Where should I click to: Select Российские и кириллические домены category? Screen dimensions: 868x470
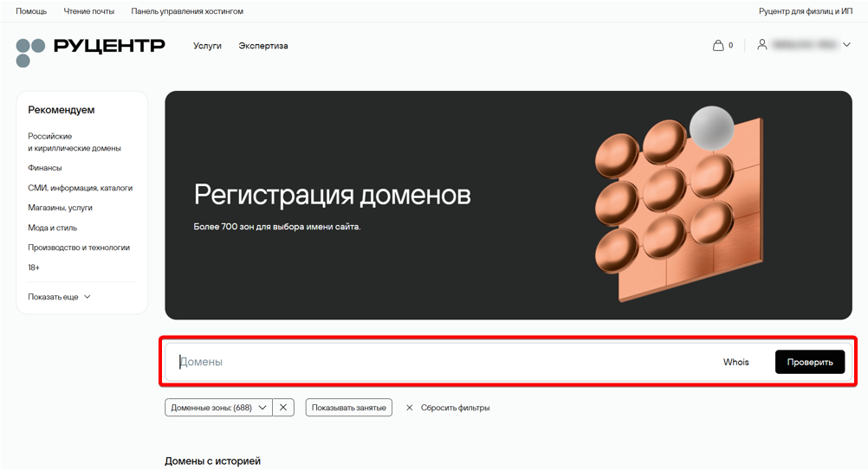[x=74, y=142]
